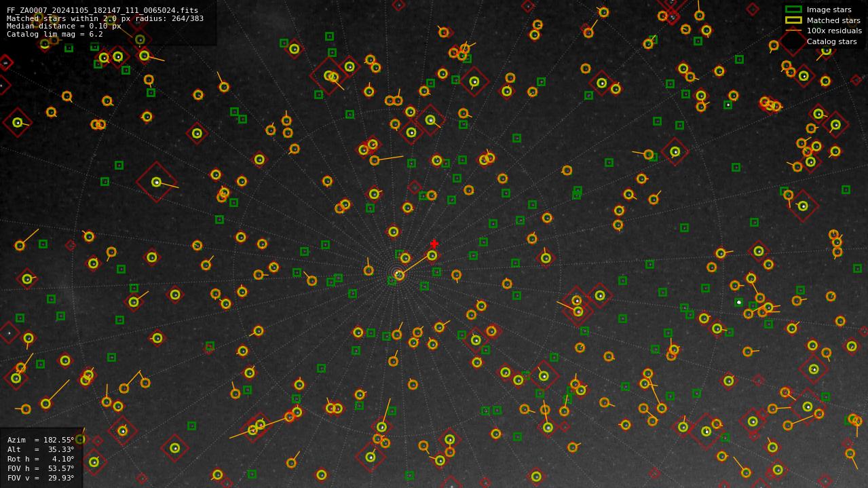Click the red cross marker at field center
The height and width of the screenshot is (488, 868).
(x=434, y=244)
